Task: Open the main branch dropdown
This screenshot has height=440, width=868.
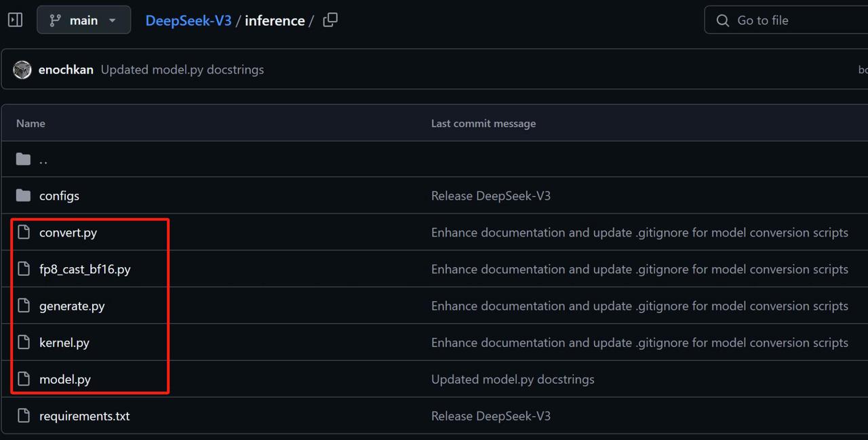Action: pos(83,20)
